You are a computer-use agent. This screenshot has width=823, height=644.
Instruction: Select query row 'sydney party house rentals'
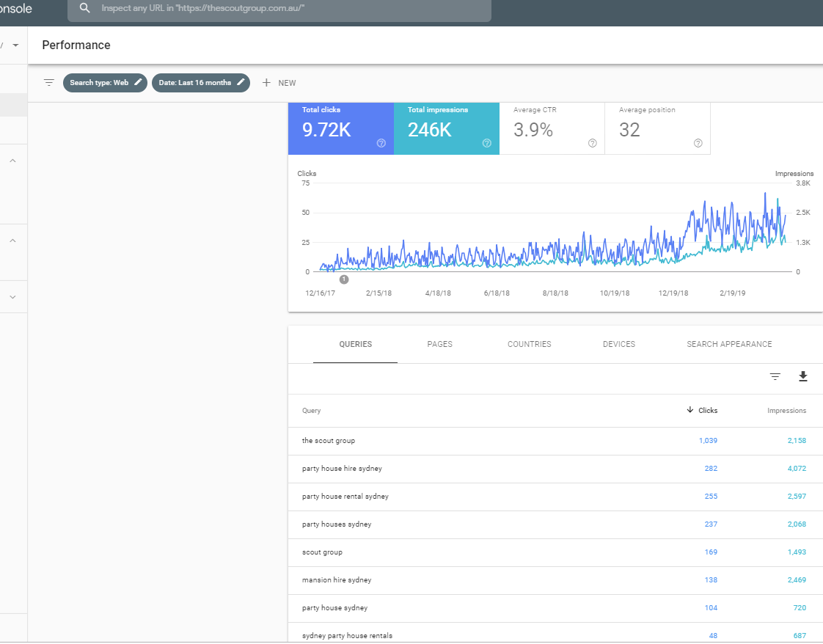555,633
